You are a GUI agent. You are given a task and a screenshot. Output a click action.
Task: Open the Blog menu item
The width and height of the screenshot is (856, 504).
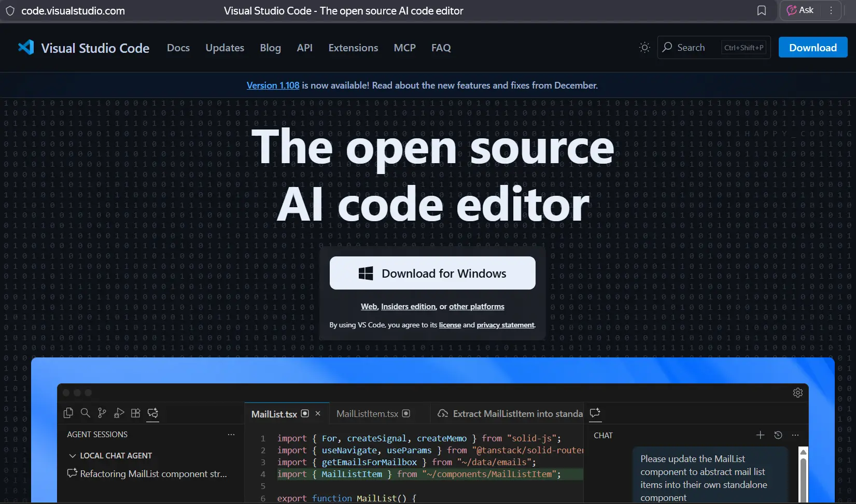coord(270,48)
